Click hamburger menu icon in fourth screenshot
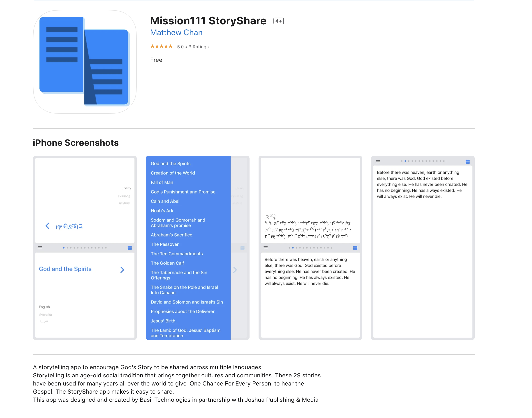Viewport: 532px width, 418px height. pos(378,162)
